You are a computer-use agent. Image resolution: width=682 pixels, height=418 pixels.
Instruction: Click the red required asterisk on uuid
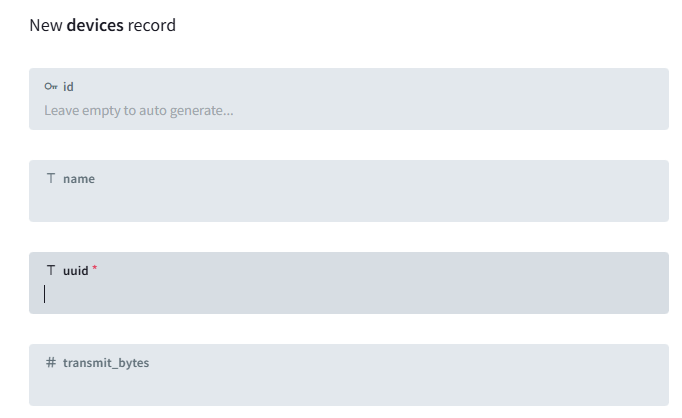coord(95,269)
